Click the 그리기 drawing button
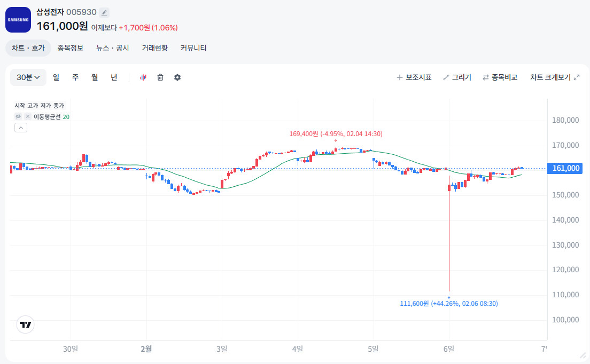This screenshot has height=364, width=590. click(457, 77)
